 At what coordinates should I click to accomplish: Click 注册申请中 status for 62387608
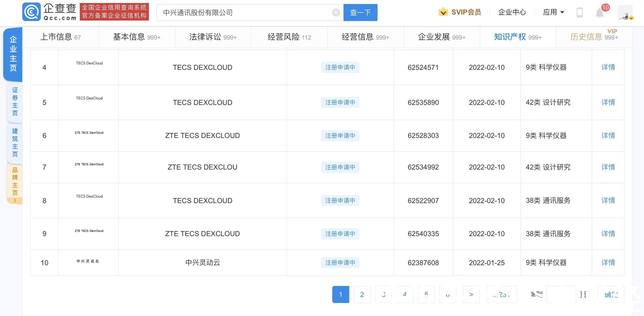click(x=340, y=263)
